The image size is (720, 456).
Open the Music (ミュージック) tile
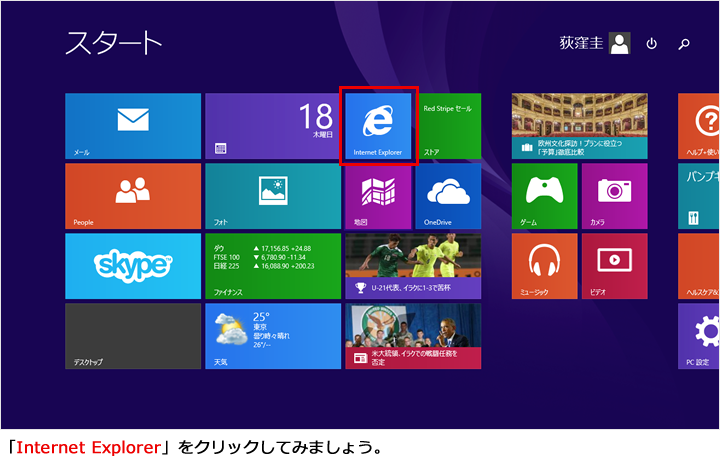pos(545,266)
